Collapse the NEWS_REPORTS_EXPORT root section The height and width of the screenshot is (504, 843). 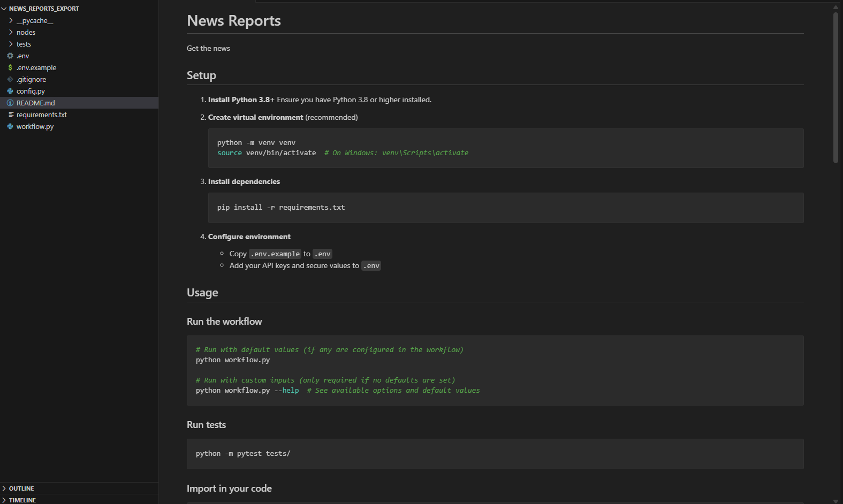tap(4, 9)
